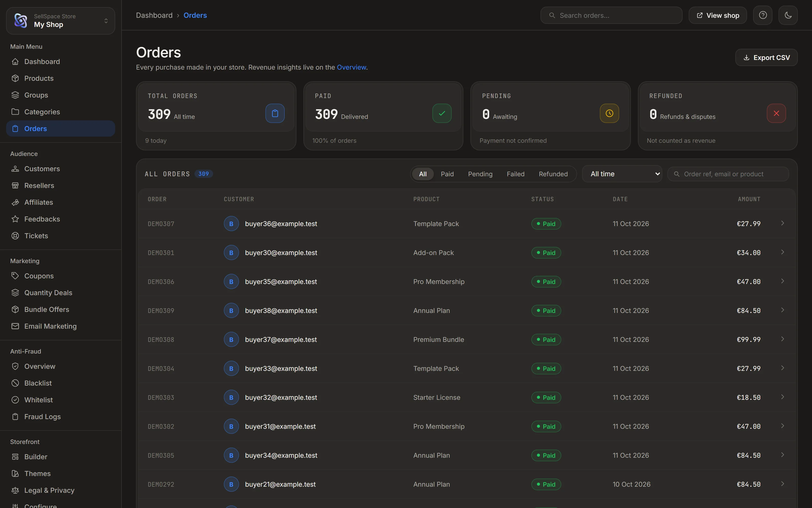The image size is (812, 508).
Task: Click the Pending clock icon
Action: pos(609,113)
